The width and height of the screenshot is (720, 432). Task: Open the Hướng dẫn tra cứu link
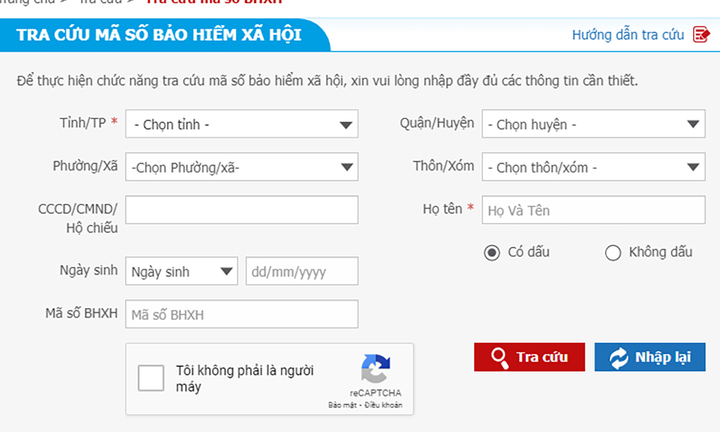tap(628, 35)
